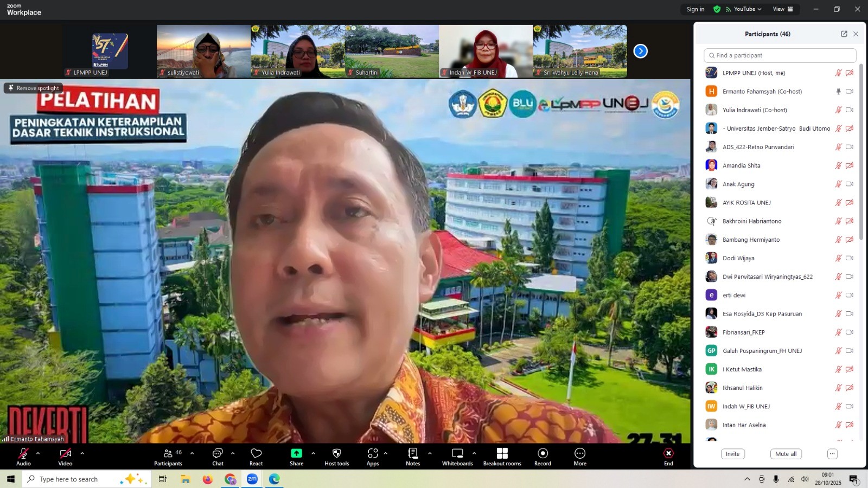
Task: Turn on camera with Video button
Action: tap(65, 456)
